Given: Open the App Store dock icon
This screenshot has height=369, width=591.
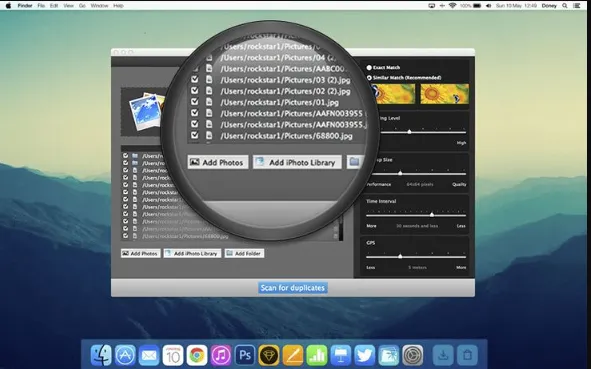Looking at the screenshot, I should [x=125, y=355].
